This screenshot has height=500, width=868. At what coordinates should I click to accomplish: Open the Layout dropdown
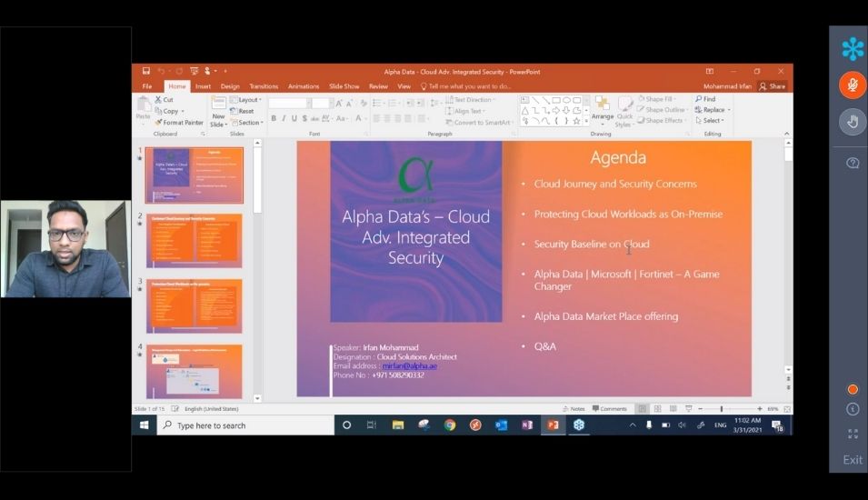pyautogui.click(x=246, y=100)
